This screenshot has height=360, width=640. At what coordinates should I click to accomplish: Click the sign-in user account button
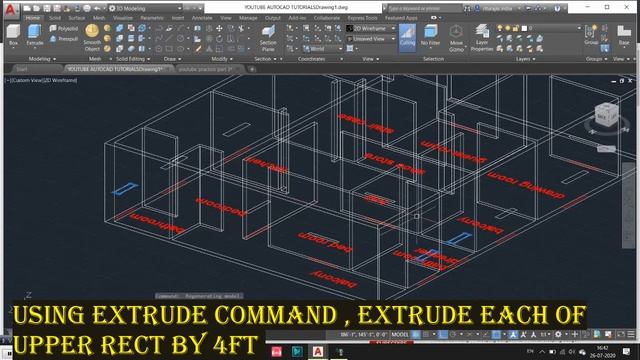[498, 8]
